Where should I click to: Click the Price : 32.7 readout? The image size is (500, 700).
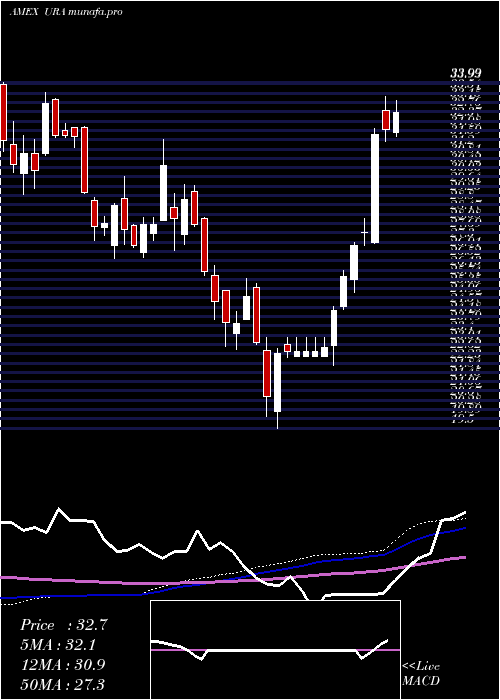tap(64, 625)
